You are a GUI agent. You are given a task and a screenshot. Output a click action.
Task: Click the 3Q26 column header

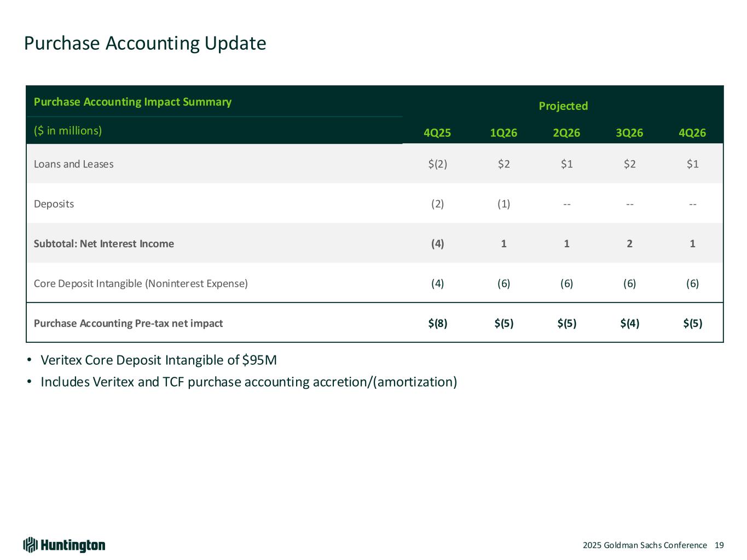point(629,133)
